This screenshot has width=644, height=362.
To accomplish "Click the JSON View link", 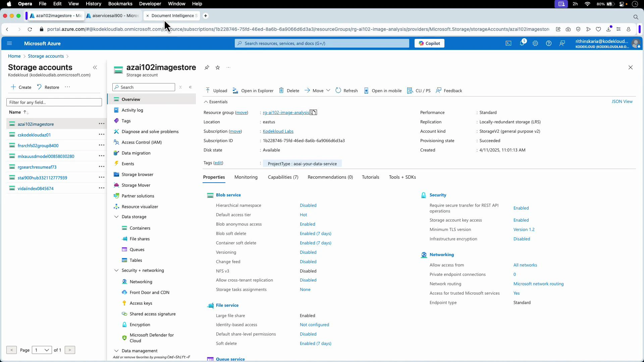I will pyautogui.click(x=622, y=101).
